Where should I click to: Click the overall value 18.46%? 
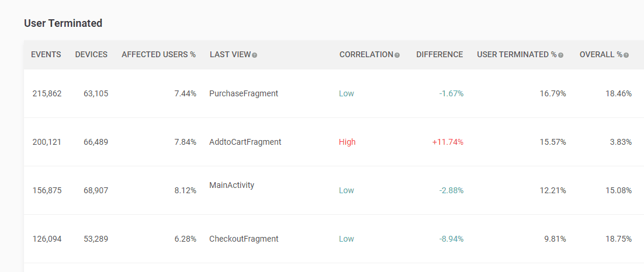point(618,93)
